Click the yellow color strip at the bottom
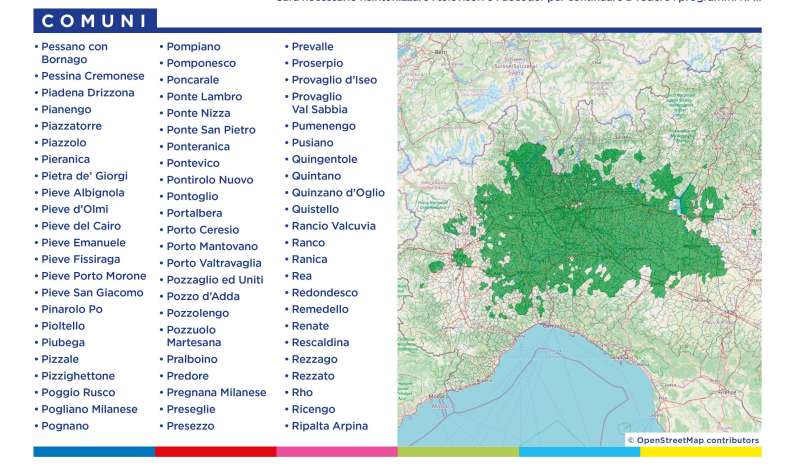This screenshot has width=800, height=469. tap(700, 452)
